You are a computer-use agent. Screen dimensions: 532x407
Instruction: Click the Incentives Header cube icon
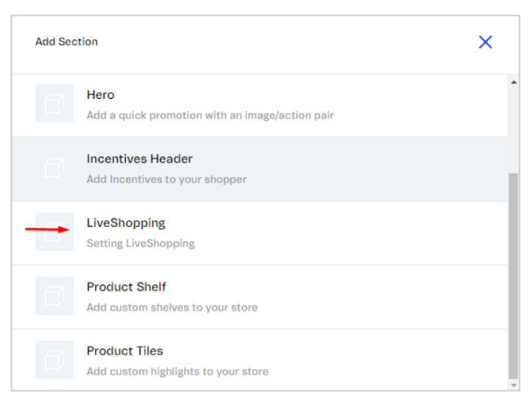click(54, 168)
